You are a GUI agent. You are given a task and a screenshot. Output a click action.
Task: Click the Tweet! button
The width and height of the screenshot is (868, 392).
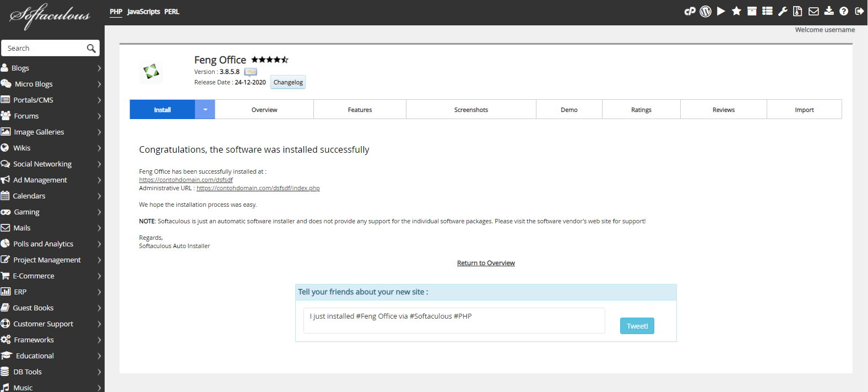(637, 326)
